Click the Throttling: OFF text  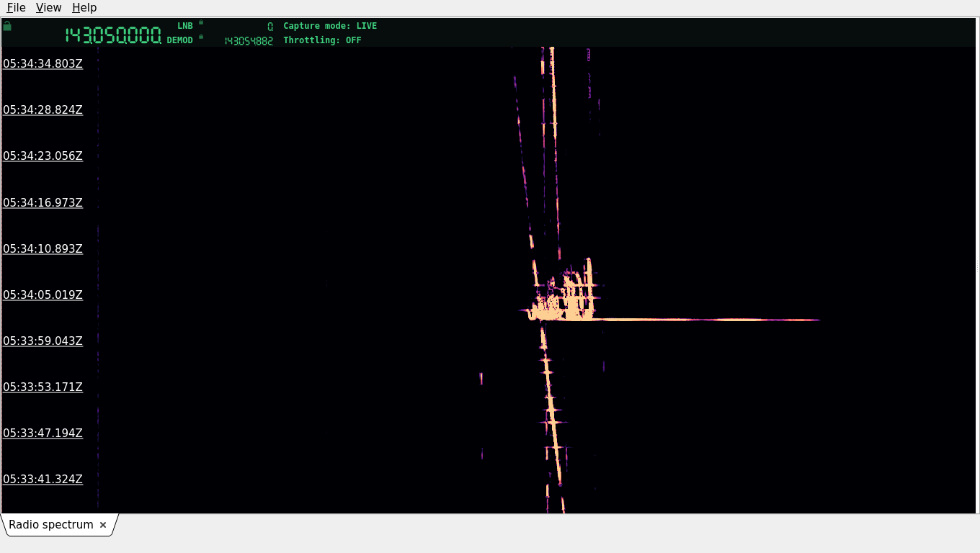click(322, 40)
